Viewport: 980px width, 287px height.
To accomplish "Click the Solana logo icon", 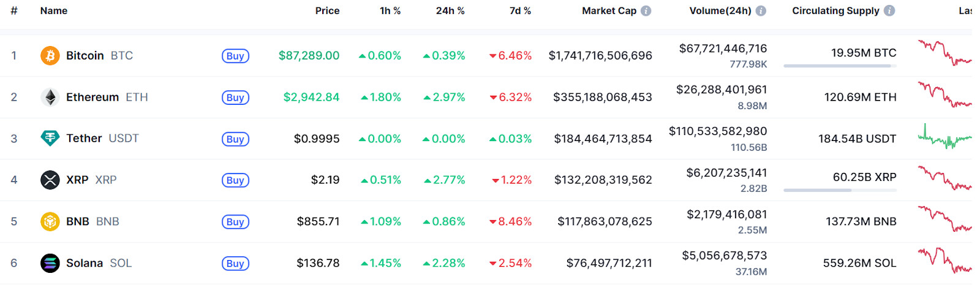I will pos(50,263).
